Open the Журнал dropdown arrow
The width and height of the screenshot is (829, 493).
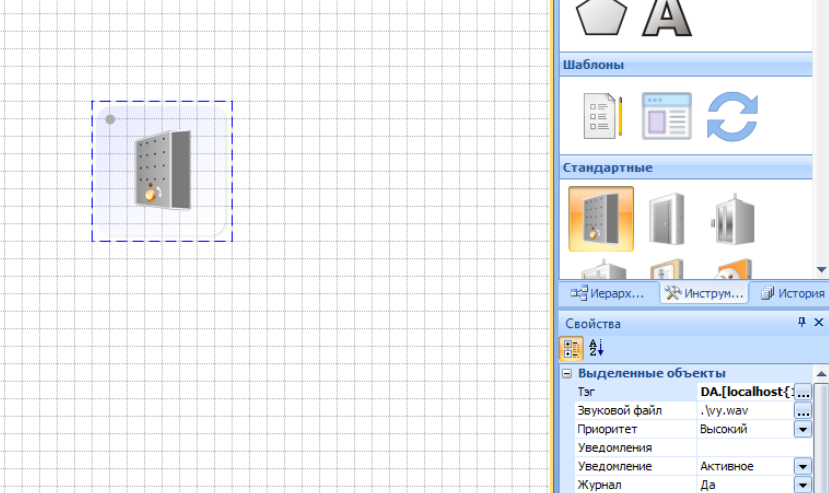pyautogui.click(x=802, y=485)
